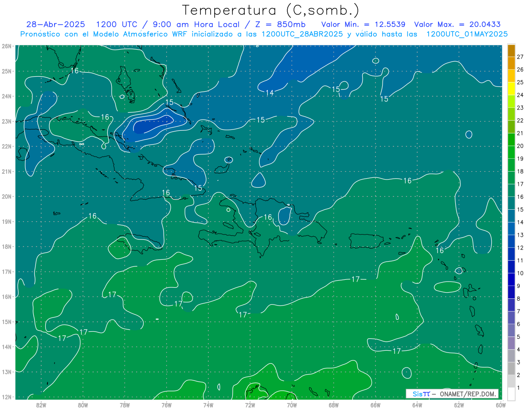Click the "26N" latitude axis label
The image size is (532, 411).
point(6,46)
